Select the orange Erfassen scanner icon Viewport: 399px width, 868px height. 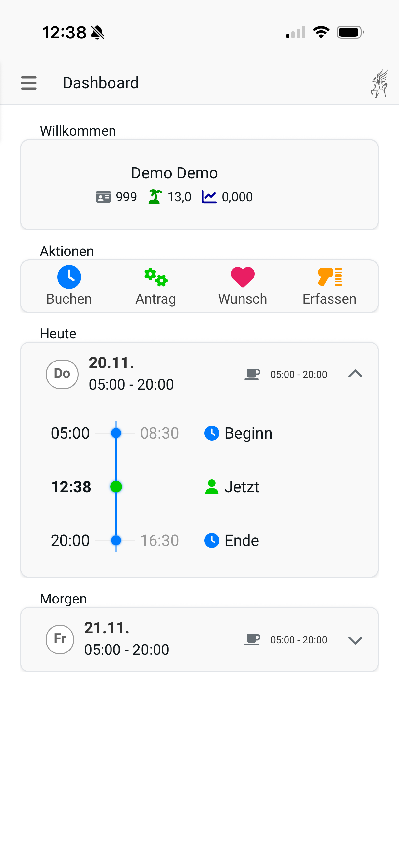coord(330,277)
